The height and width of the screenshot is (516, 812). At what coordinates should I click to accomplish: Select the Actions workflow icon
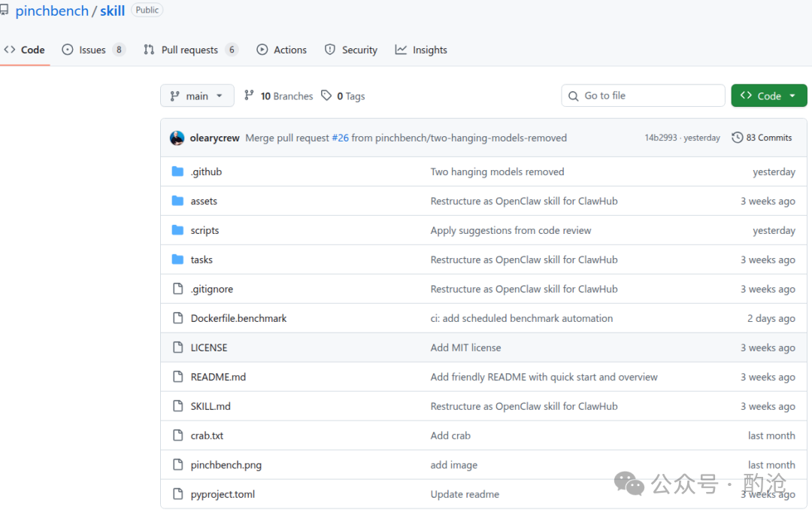tap(262, 50)
